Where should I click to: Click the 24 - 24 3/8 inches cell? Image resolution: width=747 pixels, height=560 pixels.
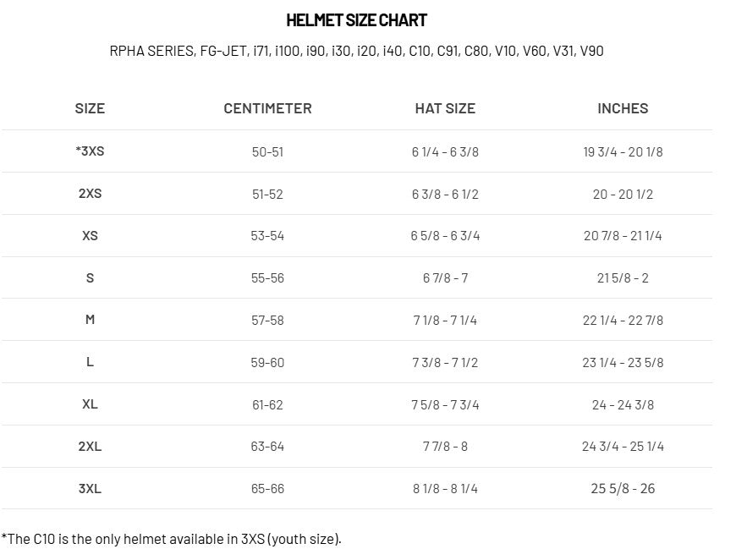(x=623, y=405)
